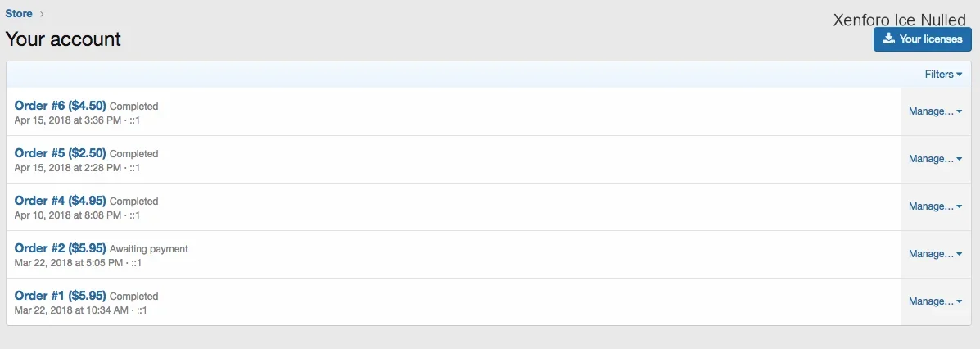980x349 pixels.
Task: Click the Awaiting payment status label
Action: (x=149, y=249)
